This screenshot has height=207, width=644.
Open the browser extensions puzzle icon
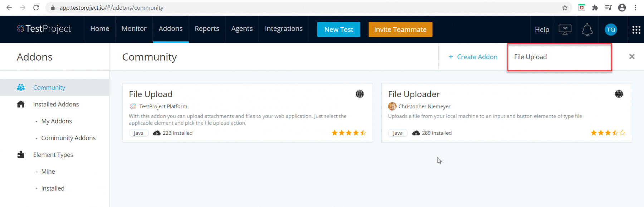pos(595,8)
